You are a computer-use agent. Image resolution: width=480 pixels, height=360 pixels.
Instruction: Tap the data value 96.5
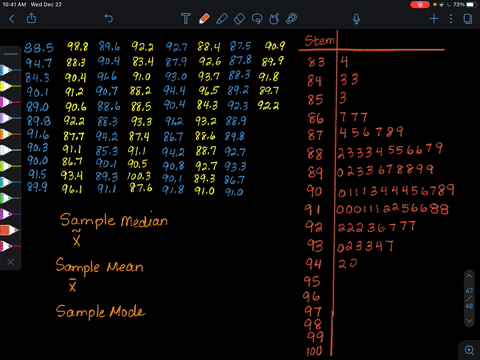pyautogui.click(x=209, y=90)
